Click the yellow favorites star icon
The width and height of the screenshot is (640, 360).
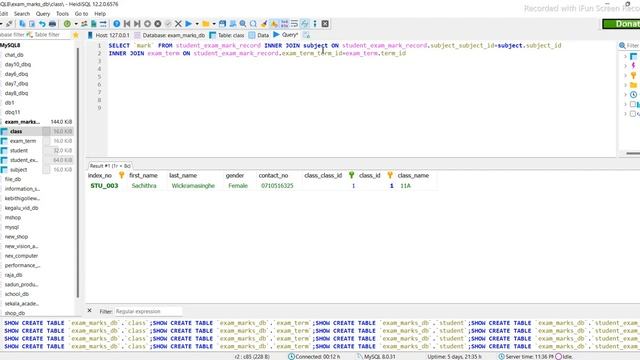tap(76, 36)
